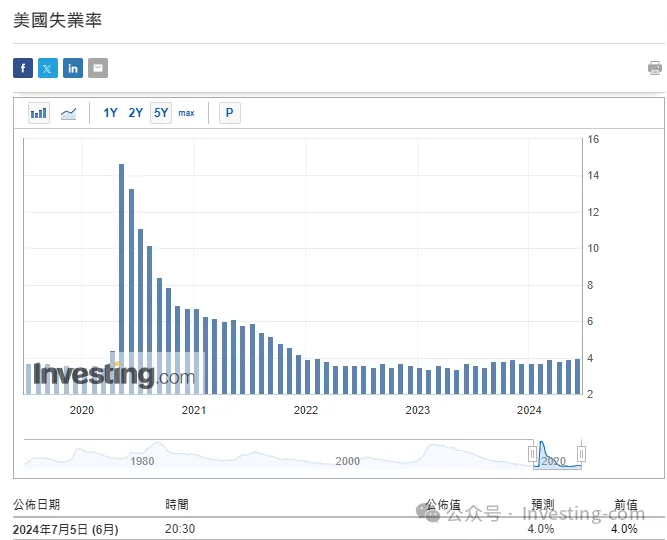
Task: Send the page by email icon
Action: (98, 68)
